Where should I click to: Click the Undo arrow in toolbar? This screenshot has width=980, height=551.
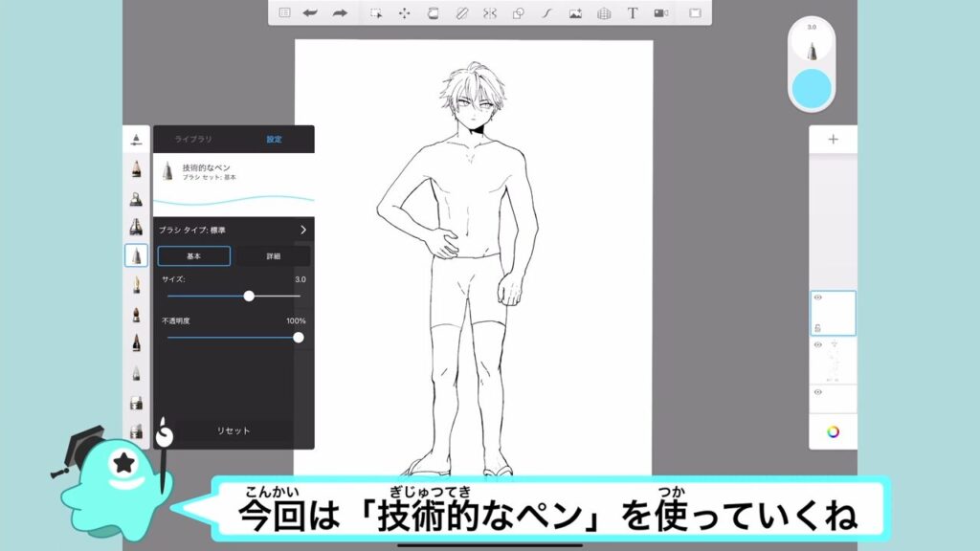coord(310,13)
